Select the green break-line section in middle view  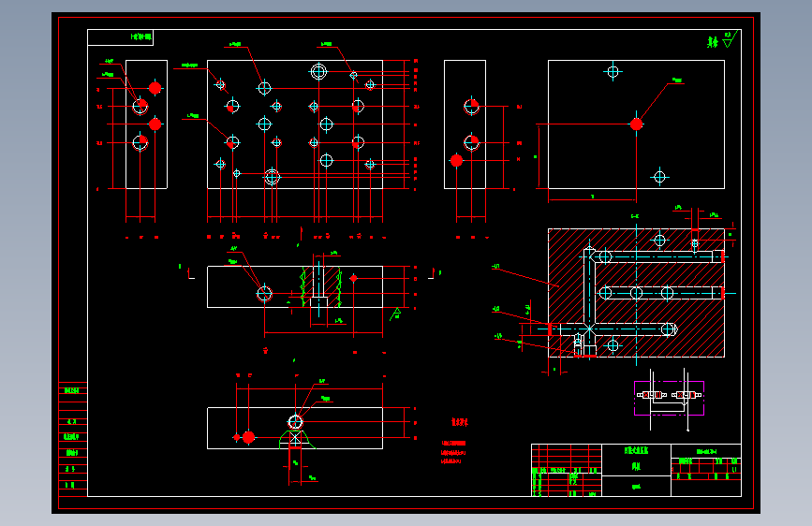tap(321, 285)
